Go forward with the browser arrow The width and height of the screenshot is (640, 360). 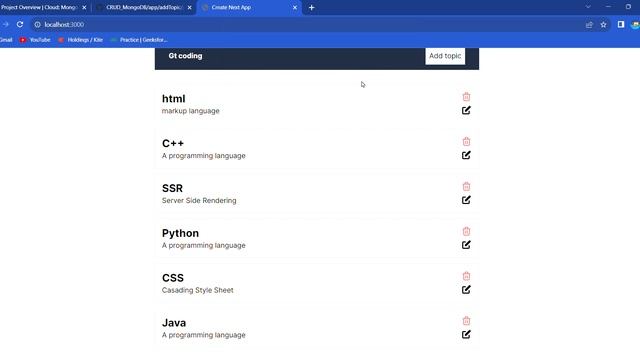pos(5,24)
